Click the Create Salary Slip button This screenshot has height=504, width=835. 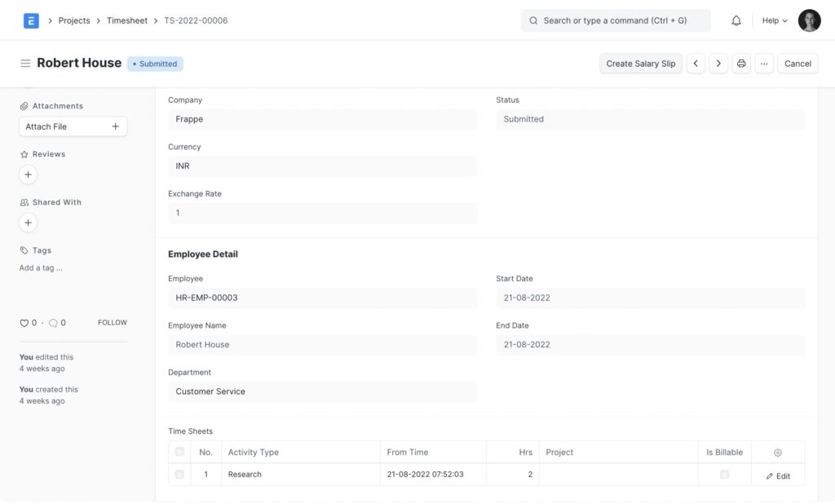tap(641, 64)
